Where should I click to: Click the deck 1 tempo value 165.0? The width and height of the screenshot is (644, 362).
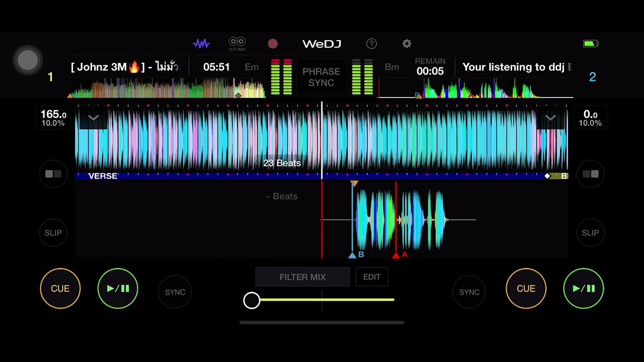click(53, 115)
